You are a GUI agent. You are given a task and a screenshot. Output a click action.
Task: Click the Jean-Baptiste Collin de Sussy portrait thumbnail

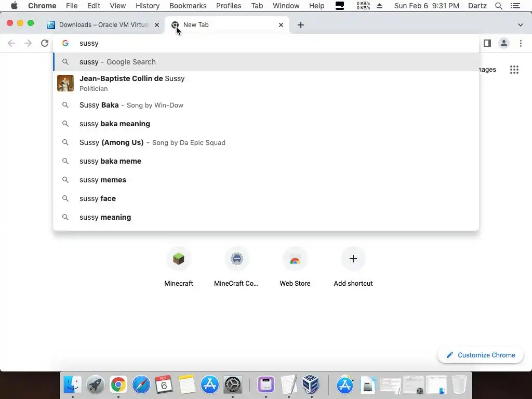[65, 83]
